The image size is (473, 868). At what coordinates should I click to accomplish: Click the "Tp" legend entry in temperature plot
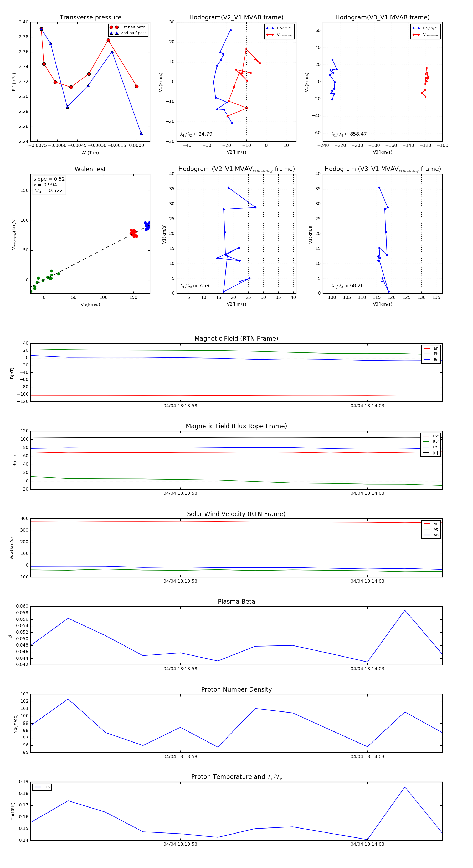pos(42,787)
